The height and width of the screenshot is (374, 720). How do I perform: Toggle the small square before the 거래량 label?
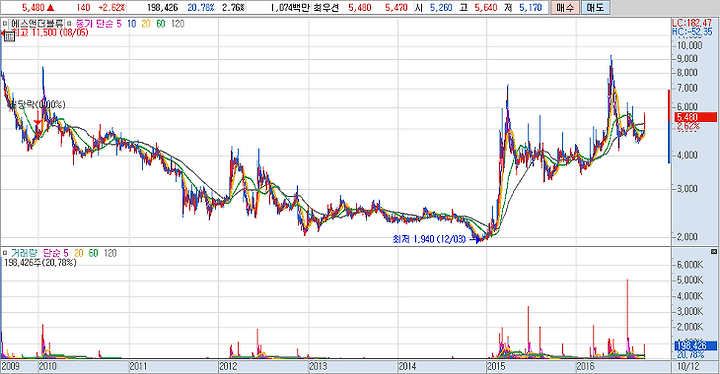click(x=5, y=253)
